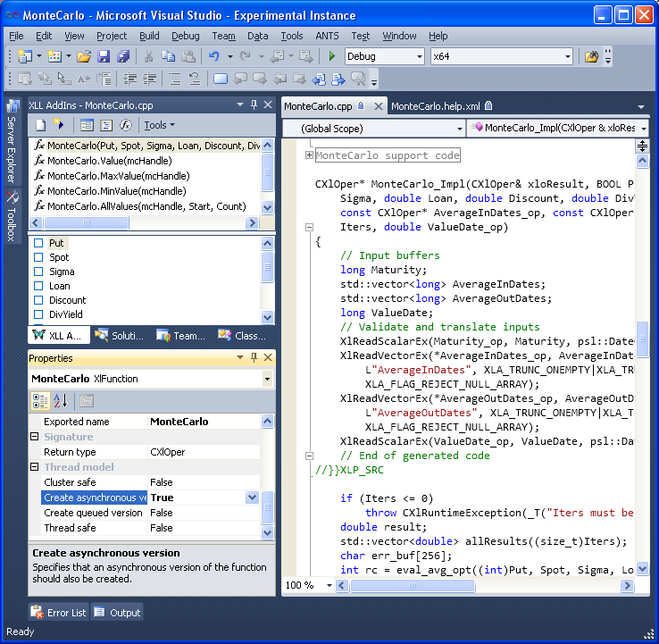Click the Redo arrow icon
The image size is (659, 644).
(245, 56)
